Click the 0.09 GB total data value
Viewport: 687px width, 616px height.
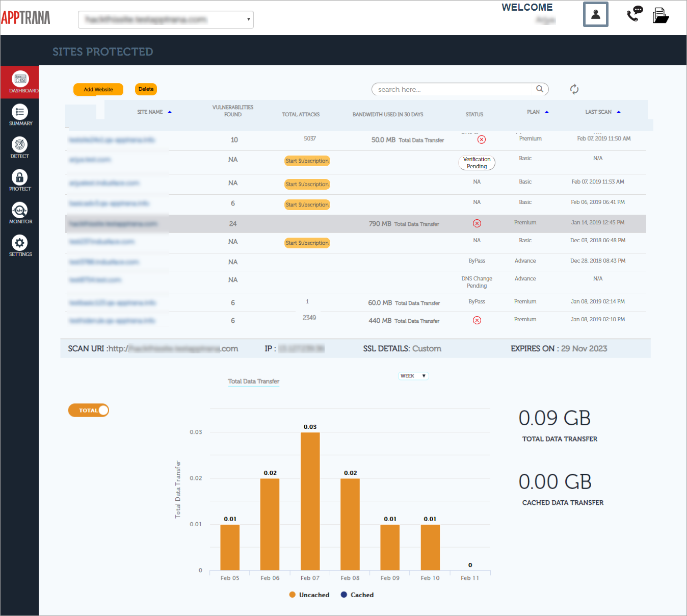click(x=554, y=418)
